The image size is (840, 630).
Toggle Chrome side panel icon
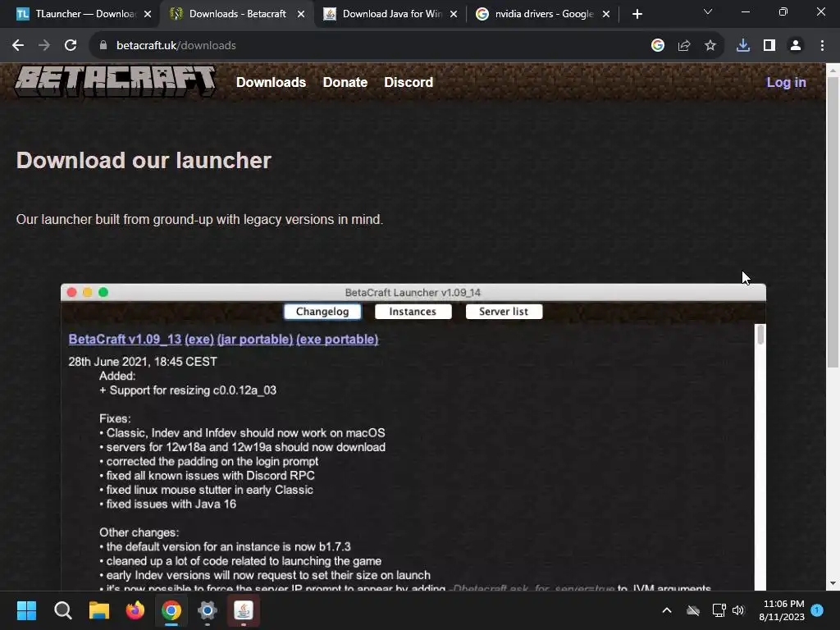[769, 46]
